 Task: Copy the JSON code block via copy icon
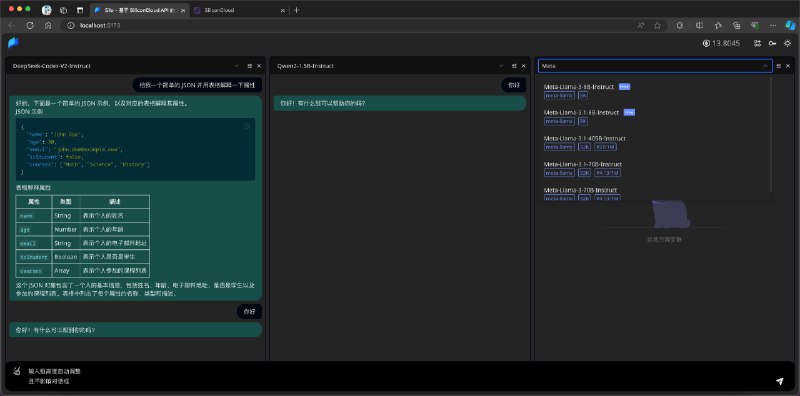[x=247, y=126]
